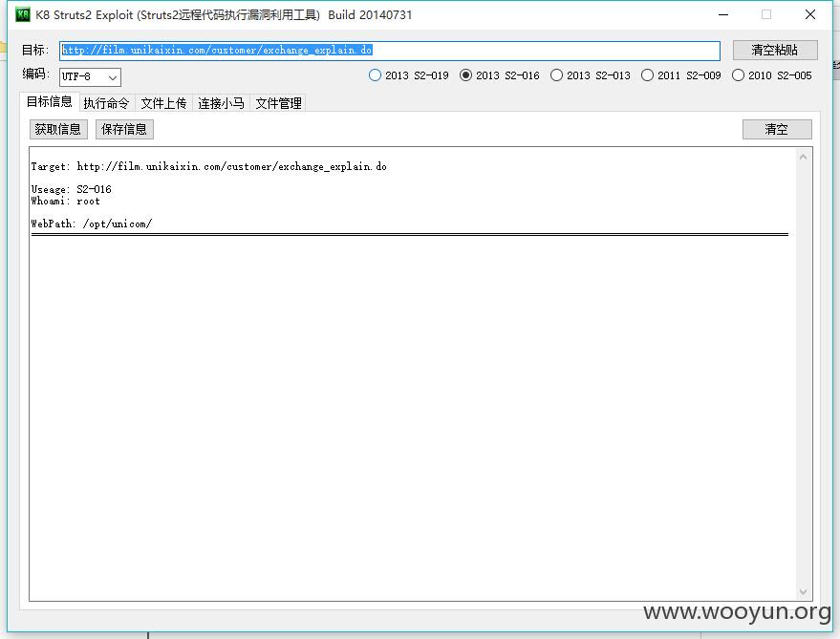This screenshot has width=840, height=639.
Task: Click the K8 application icon in title bar
Action: [23, 14]
